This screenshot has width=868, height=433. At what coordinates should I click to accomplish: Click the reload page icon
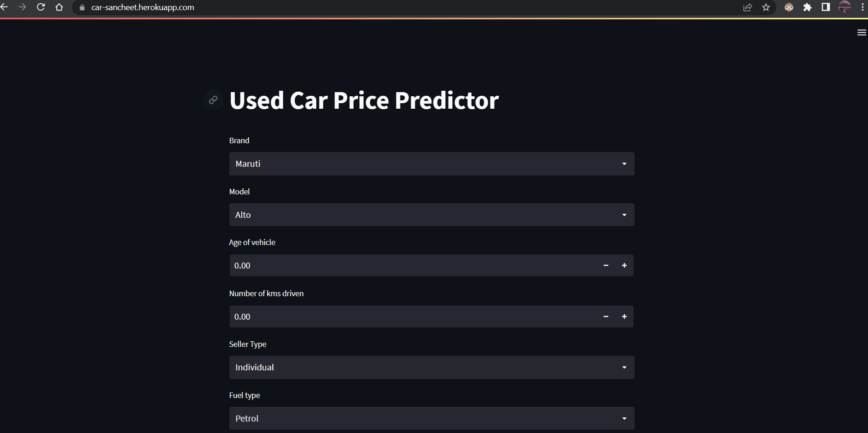41,7
